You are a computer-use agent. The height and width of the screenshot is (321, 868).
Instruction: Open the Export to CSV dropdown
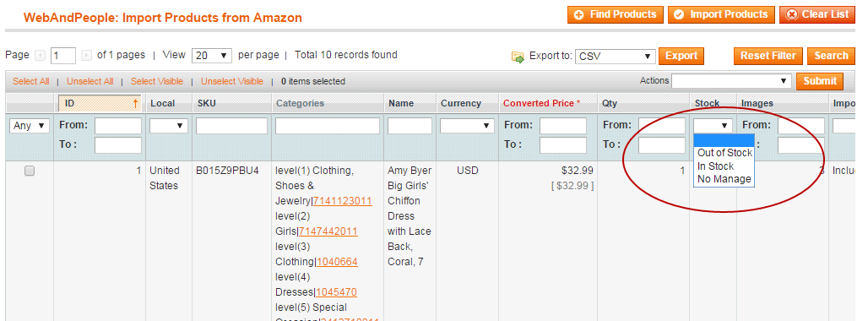pos(616,57)
